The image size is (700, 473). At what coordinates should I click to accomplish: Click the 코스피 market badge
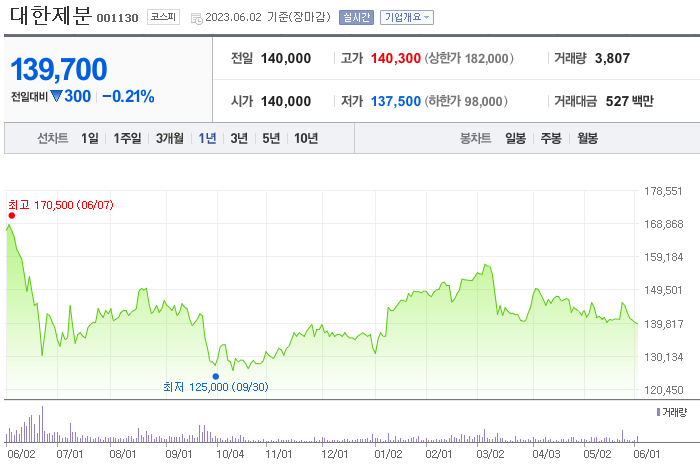pyautogui.click(x=163, y=17)
